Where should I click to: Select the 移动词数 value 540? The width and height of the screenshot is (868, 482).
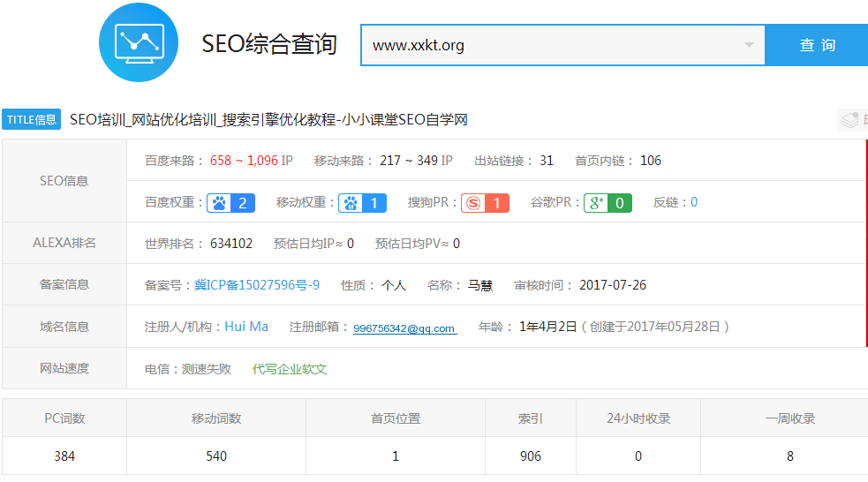click(x=216, y=456)
